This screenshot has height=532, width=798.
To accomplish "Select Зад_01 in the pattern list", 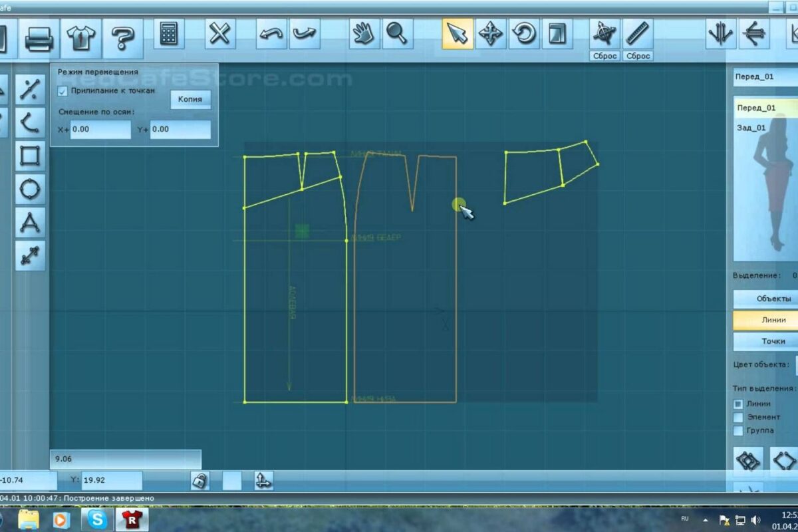I will pos(752,128).
